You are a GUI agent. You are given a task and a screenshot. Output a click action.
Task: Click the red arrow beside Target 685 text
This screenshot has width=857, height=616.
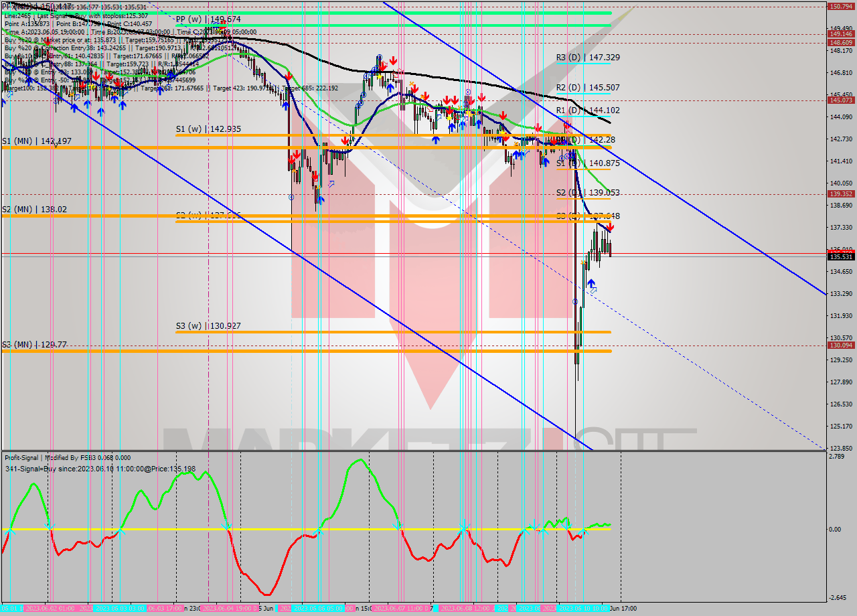[288, 78]
